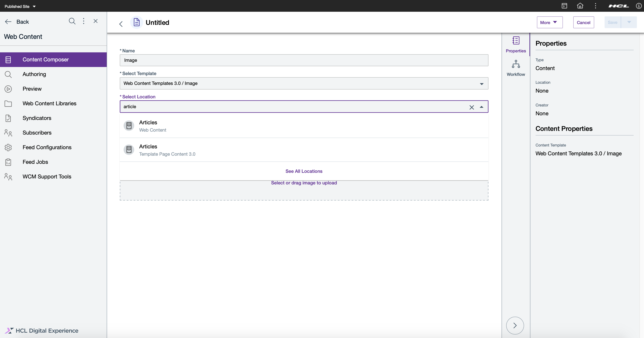The image size is (644, 338).
Task: Click Select or drag image to upload
Action: point(304,183)
